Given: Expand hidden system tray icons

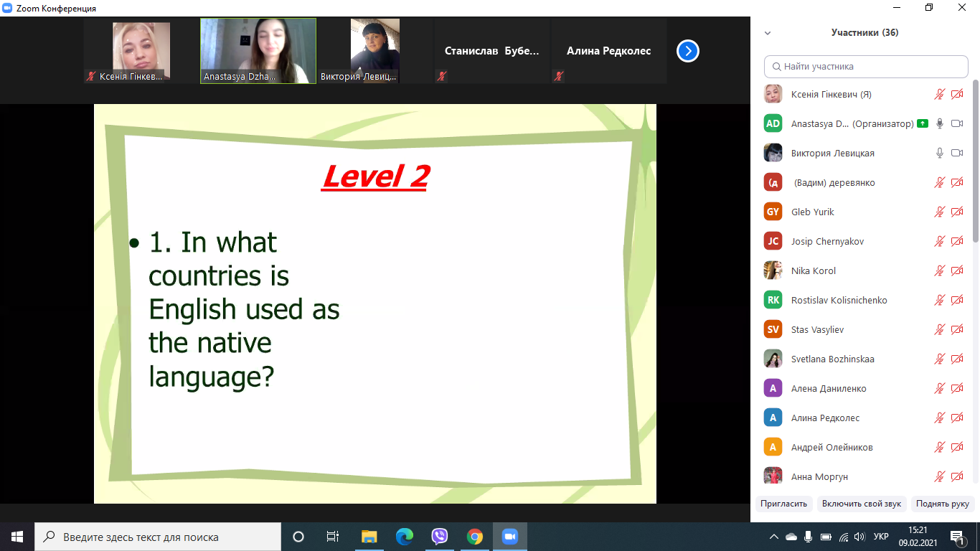Looking at the screenshot, I should coord(773,537).
